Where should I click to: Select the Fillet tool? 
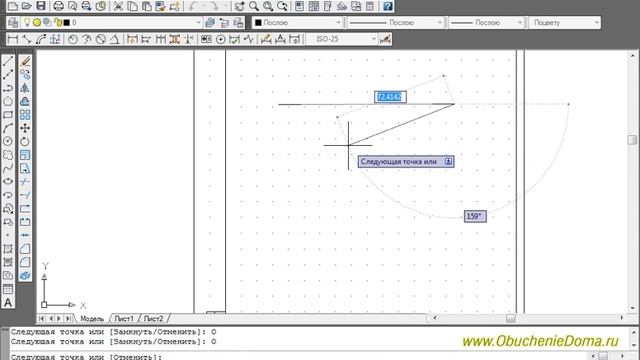(x=25, y=262)
